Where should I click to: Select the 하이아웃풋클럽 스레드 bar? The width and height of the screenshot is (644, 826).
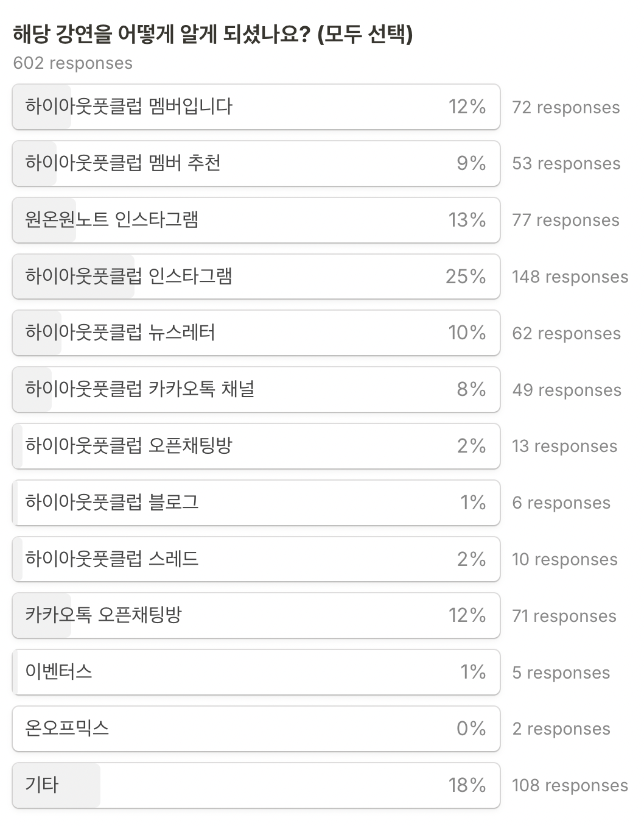[256, 559]
